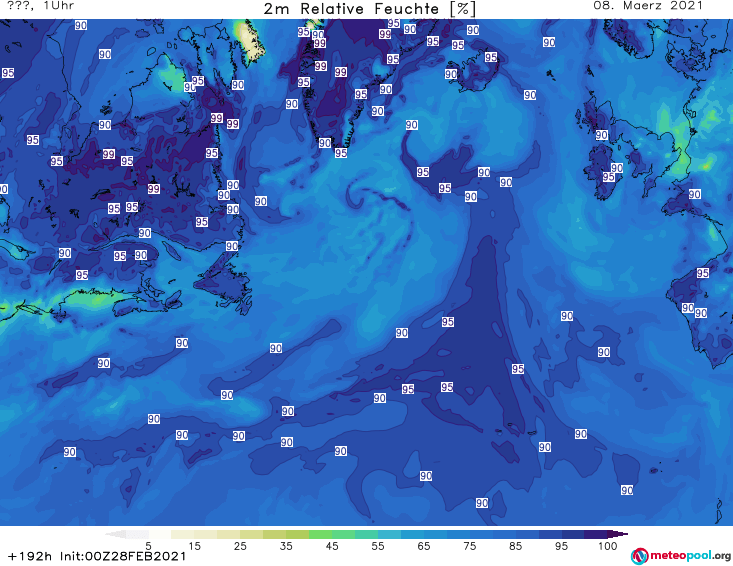Image resolution: width=733 pixels, height=566 pixels.
Task: Select the "+192h Init:00Z28FEB2021" forecast label
Action: click(x=97, y=556)
